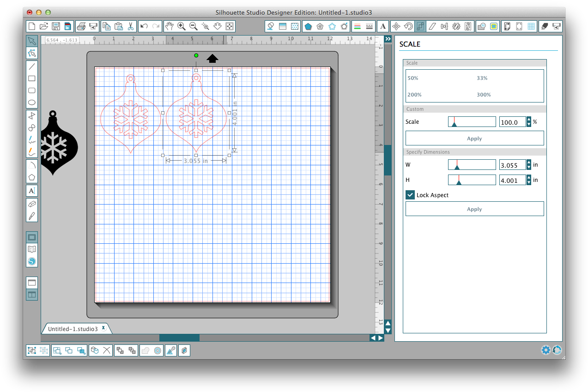Switch to the Untitled-1.studio3 document tab
The width and height of the screenshot is (588, 392).
(73, 329)
